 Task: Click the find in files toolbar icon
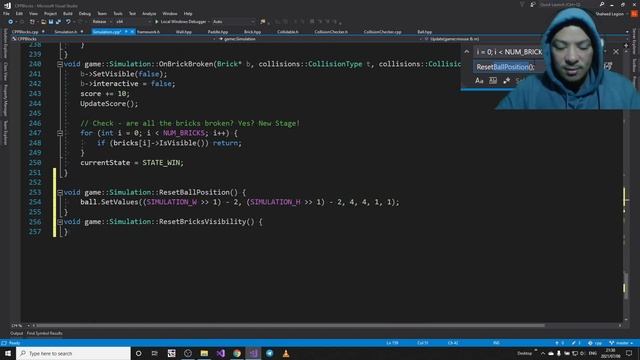tap(262, 22)
